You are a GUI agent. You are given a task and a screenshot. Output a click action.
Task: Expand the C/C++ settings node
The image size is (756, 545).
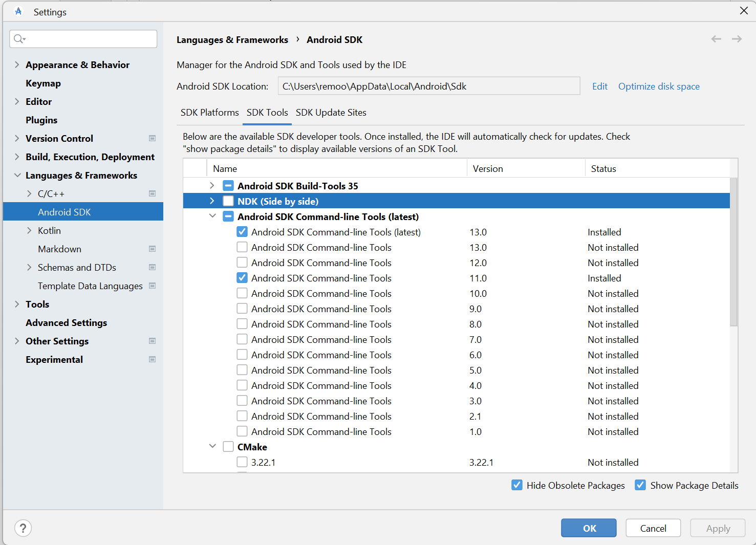point(29,193)
